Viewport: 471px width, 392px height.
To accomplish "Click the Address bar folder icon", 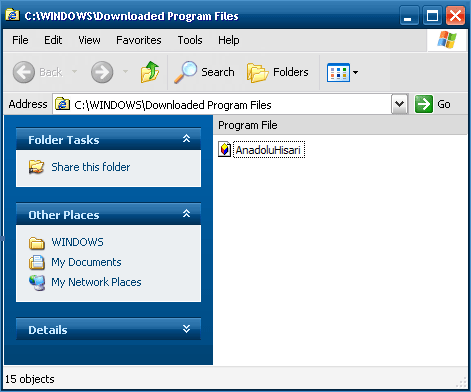I will tap(62, 104).
